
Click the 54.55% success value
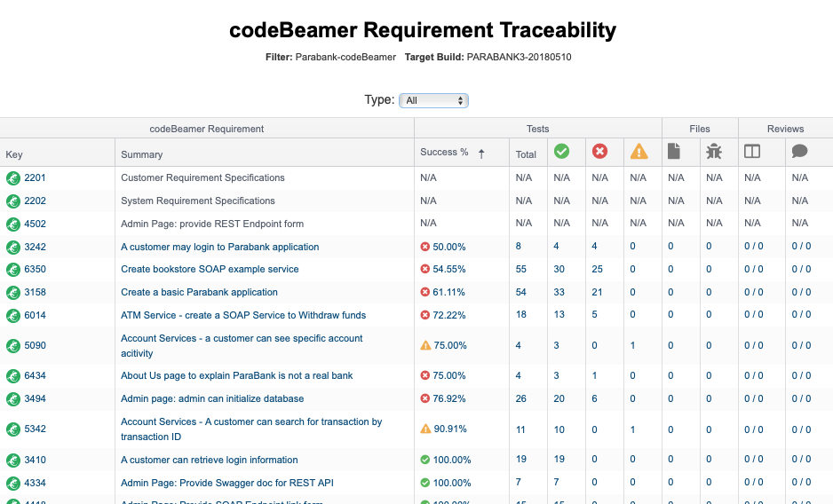(449, 269)
